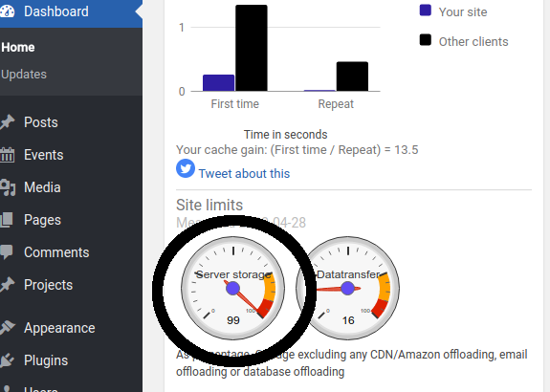Viewport: 550px width, 392px height.
Task: Click the Posts pushpin icon
Action: [x=7, y=122]
